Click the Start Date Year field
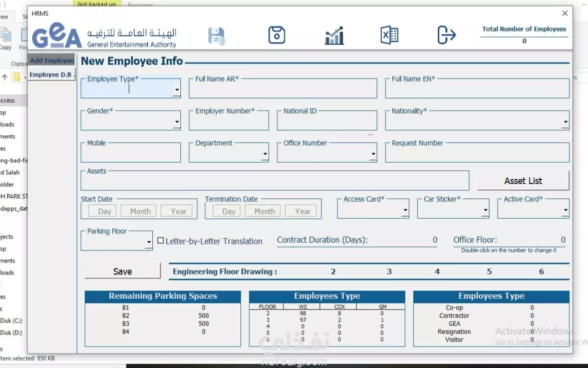This screenshot has height=368, width=588. 176,211
